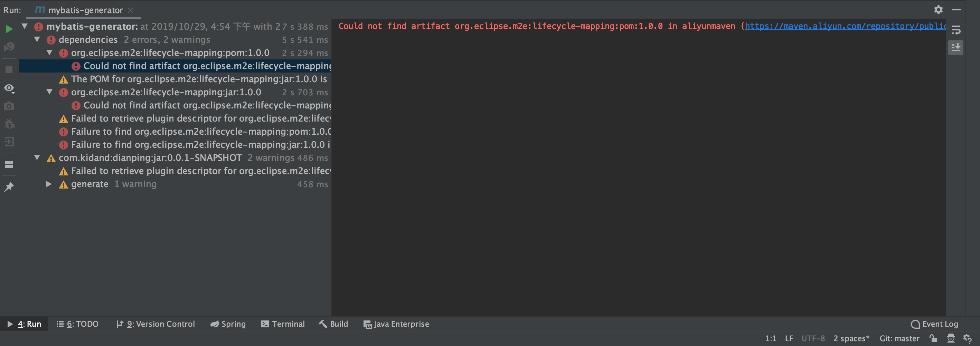Toggle read-only lock icon in status bar
Viewport: 980px width, 346px height.
pyautogui.click(x=933, y=338)
